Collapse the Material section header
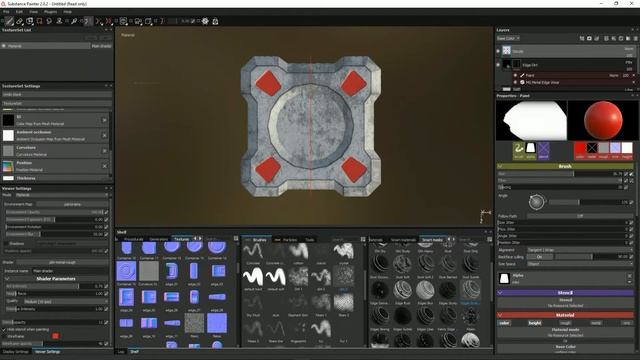 point(565,315)
